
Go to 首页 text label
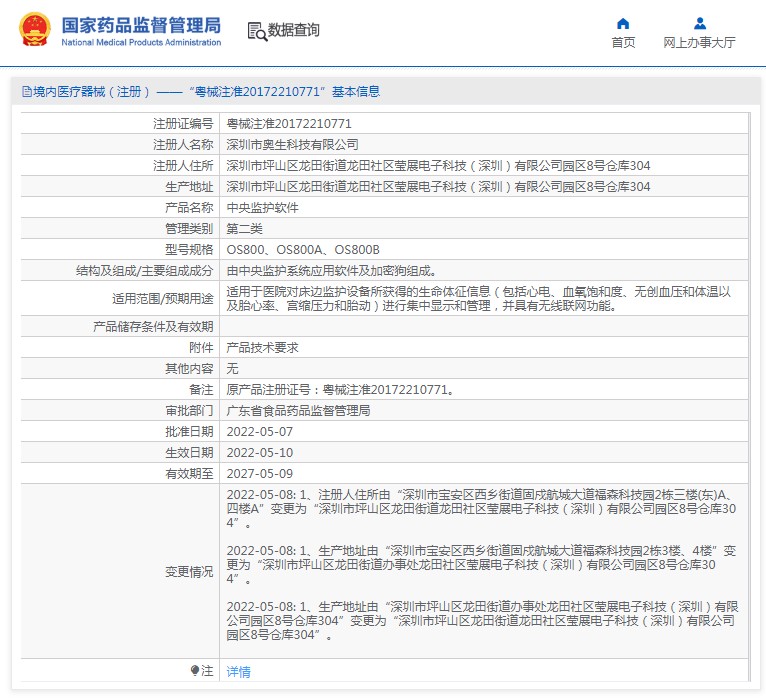tap(623, 43)
